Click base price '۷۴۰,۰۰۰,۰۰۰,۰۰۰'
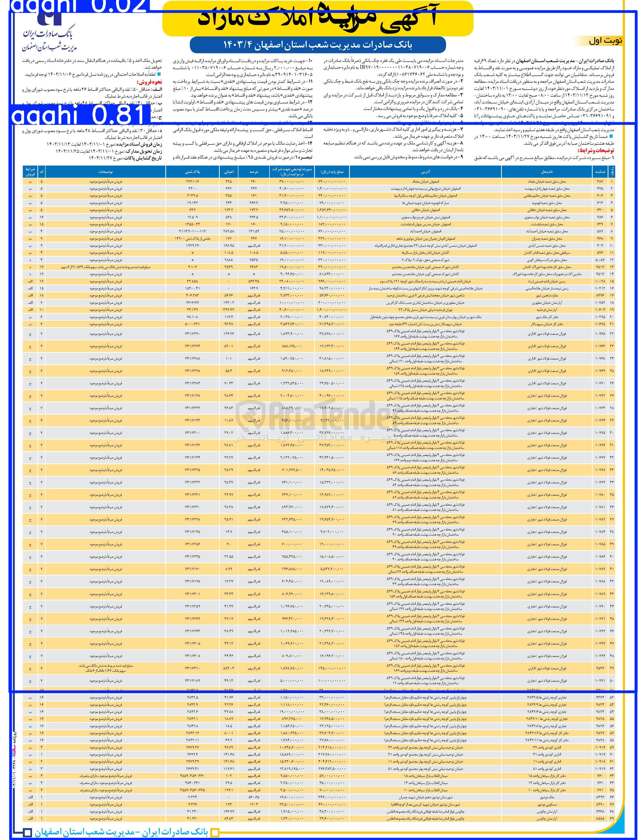 pyautogui.click(x=332, y=181)
